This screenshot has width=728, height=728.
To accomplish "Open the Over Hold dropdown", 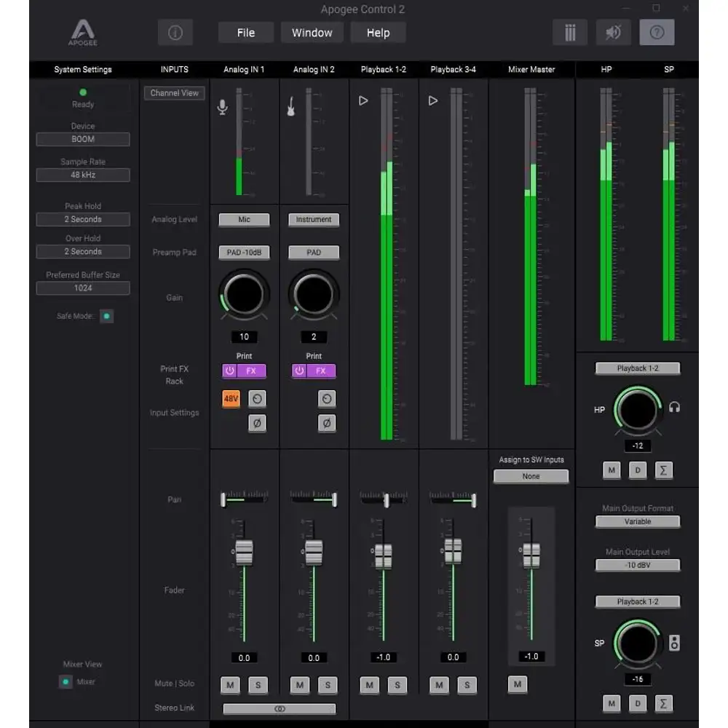I will [x=83, y=252].
